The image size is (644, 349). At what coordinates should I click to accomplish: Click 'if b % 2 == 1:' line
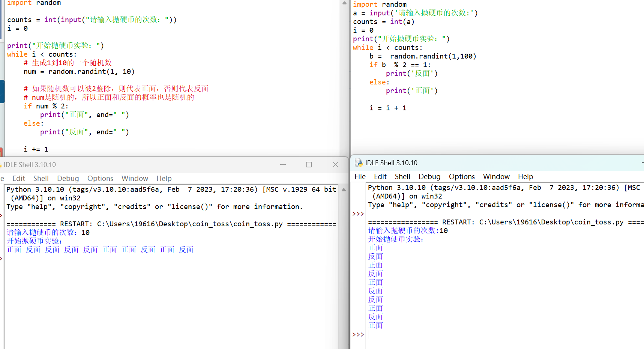point(400,65)
